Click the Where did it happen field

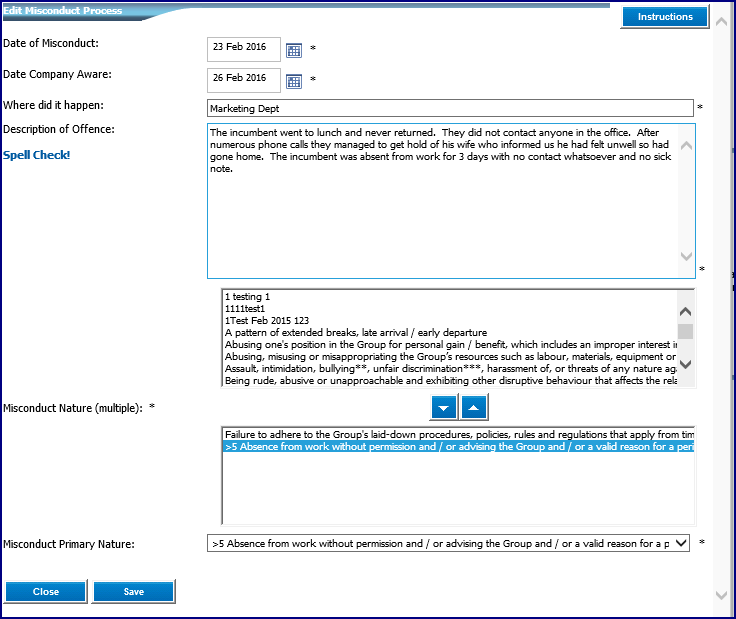[x=450, y=108]
